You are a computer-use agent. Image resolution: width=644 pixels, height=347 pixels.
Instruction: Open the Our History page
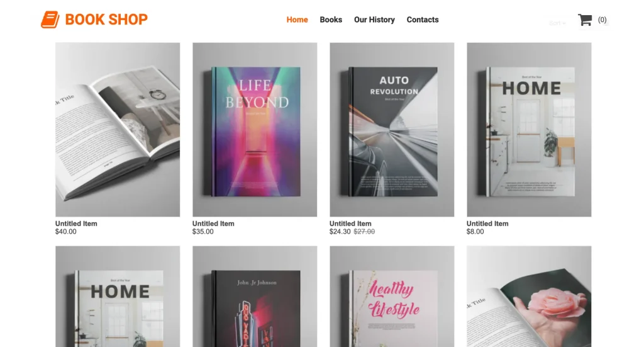tap(374, 20)
